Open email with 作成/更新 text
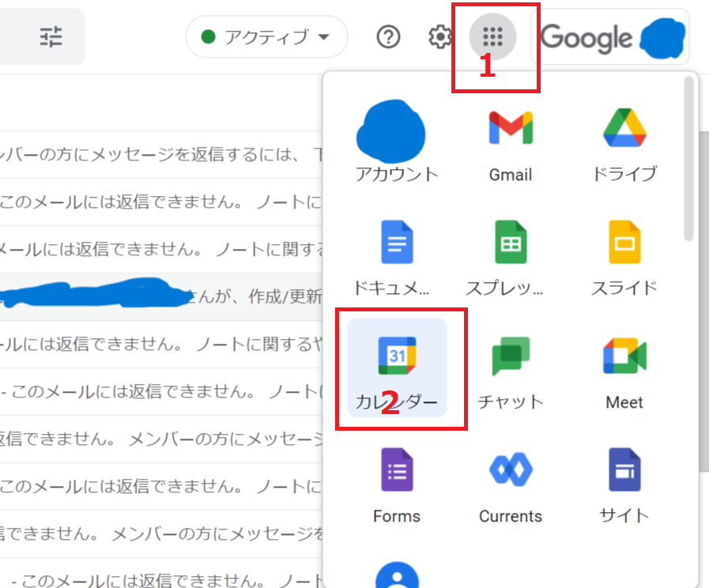709x588 pixels. [161, 297]
